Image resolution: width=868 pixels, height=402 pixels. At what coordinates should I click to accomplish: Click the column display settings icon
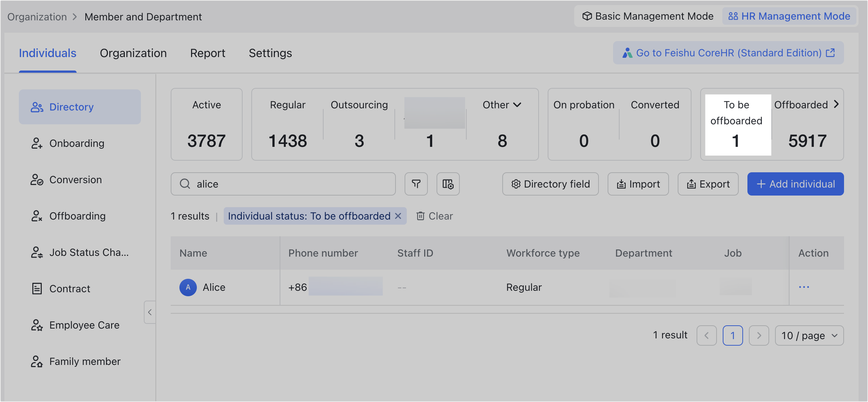pos(448,184)
